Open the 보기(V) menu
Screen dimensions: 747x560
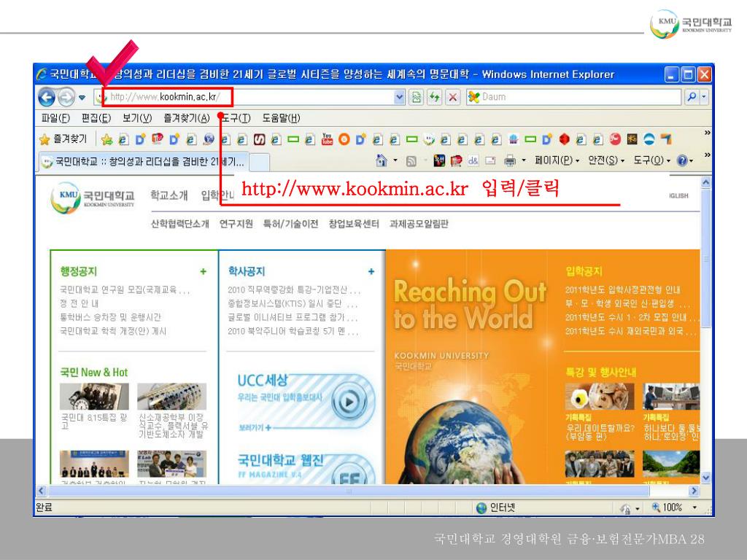click(137, 118)
